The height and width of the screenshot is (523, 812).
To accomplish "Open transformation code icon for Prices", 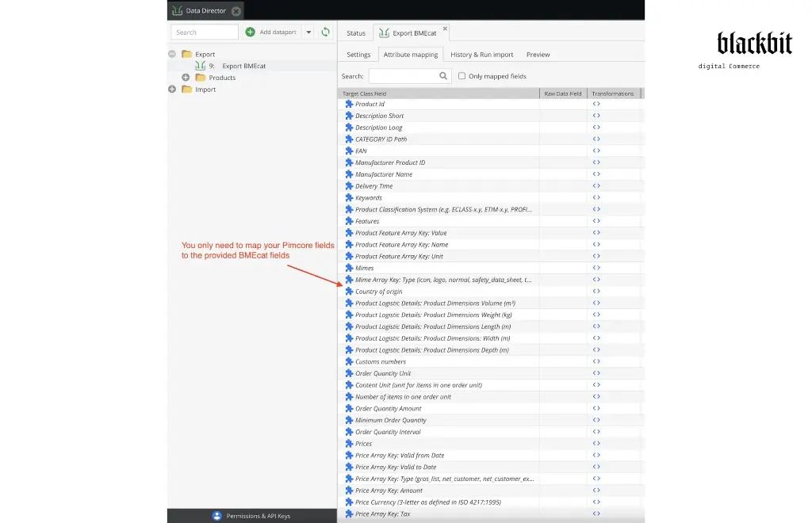I will [596, 443].
